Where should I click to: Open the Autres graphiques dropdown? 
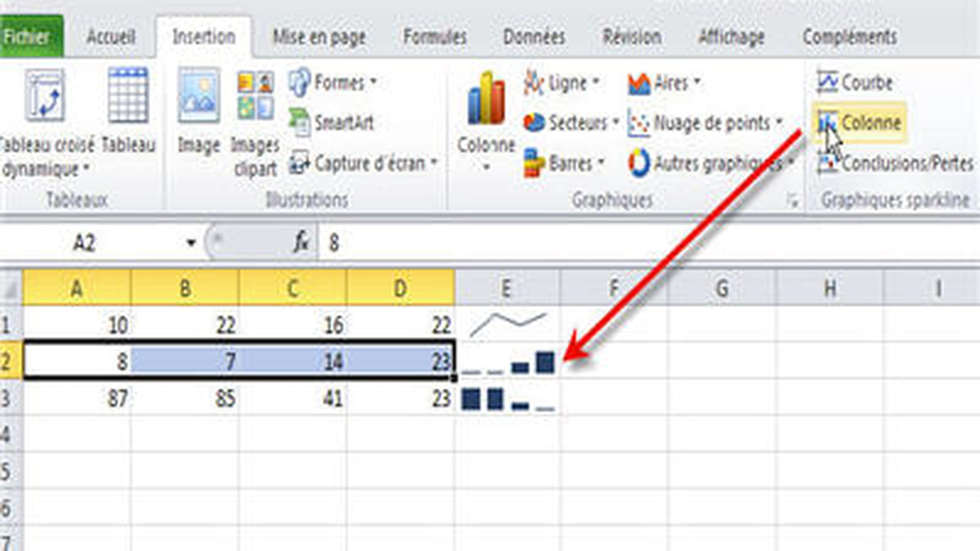click(712, 163)
